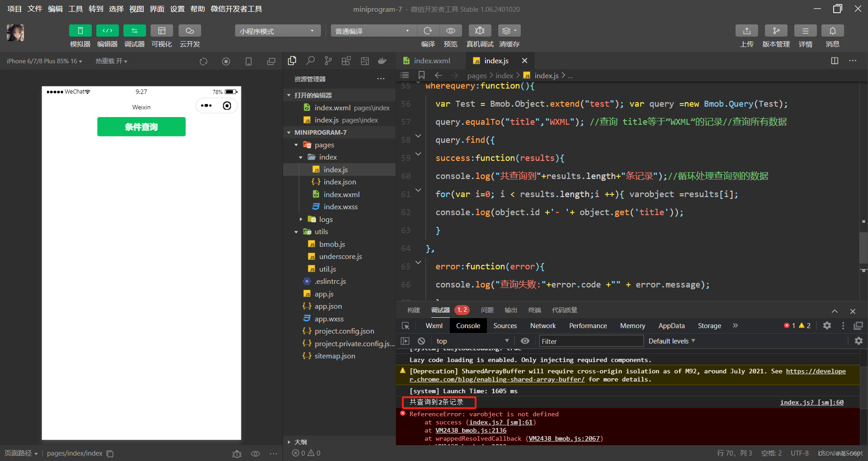This screenshot has height=461, width=868.
Task: Open the 可视化 visual layout button
Action: [x=161, y=31]
